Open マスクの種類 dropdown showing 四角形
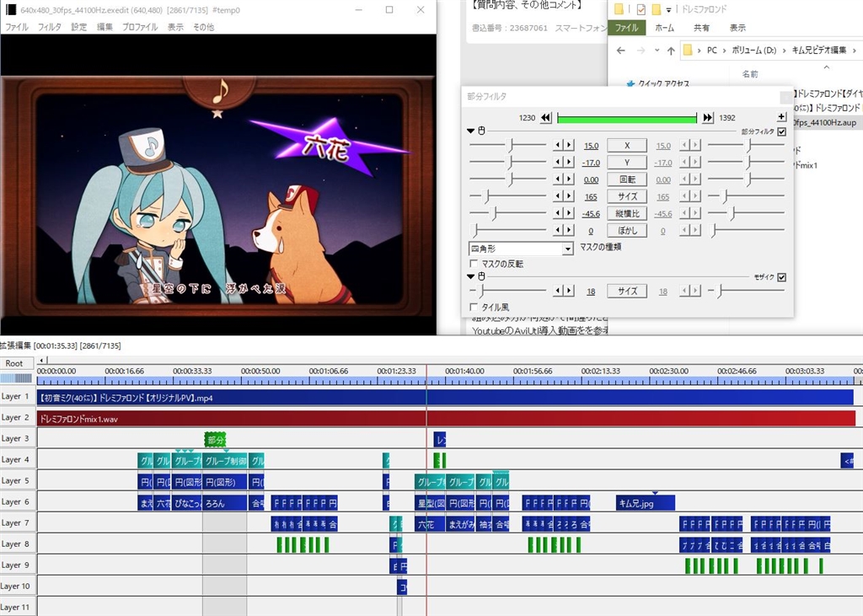This screenshot has width=863, height=616. tap(521, 249)
